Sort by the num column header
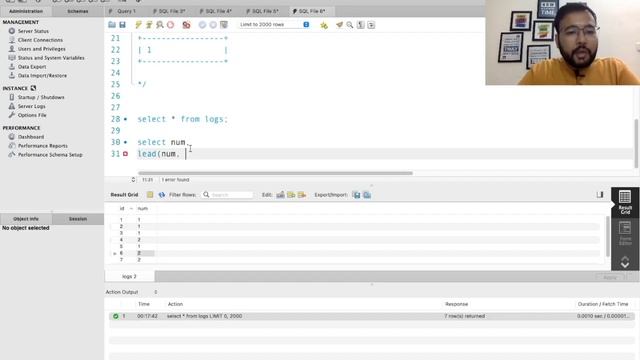The height and width of the screenshot is (360, 640). click(142, 209)
